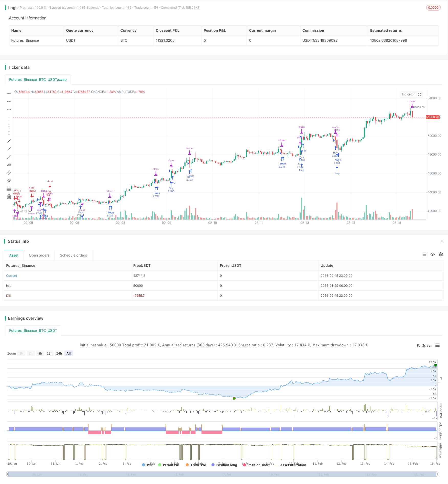The width and height of the screenshot is (448, 484).
Task: Click the Init update time 2024-01-29 00:00:00
Action: pyautogui.click(x=336, y=285)
